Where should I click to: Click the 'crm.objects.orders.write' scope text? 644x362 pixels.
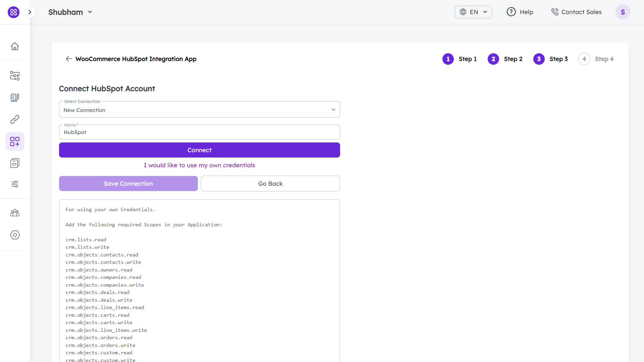coord(101,345)
